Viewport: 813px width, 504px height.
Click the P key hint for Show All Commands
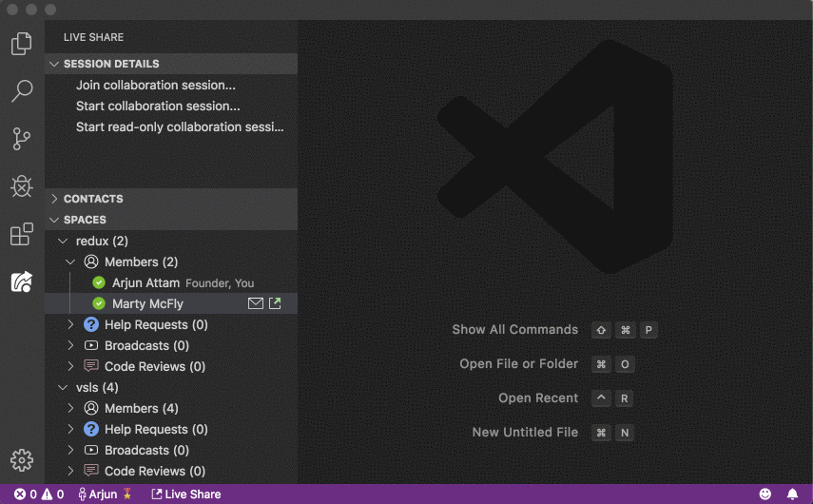coord(648,330)
